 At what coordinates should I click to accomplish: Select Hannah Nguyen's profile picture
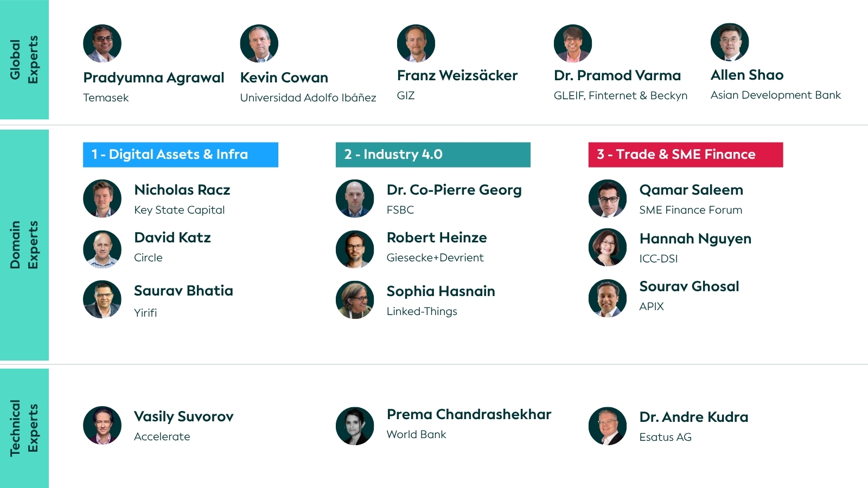point(608,247)
